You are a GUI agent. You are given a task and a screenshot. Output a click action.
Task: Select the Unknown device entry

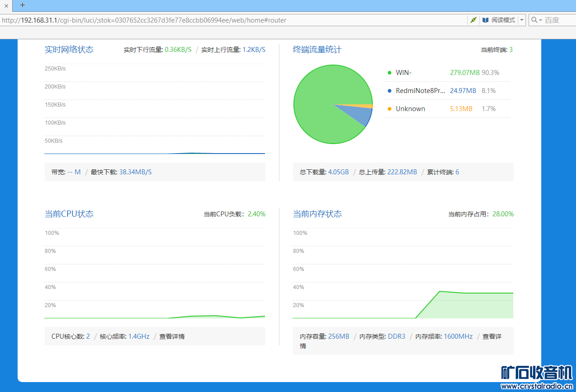[410, 109]
